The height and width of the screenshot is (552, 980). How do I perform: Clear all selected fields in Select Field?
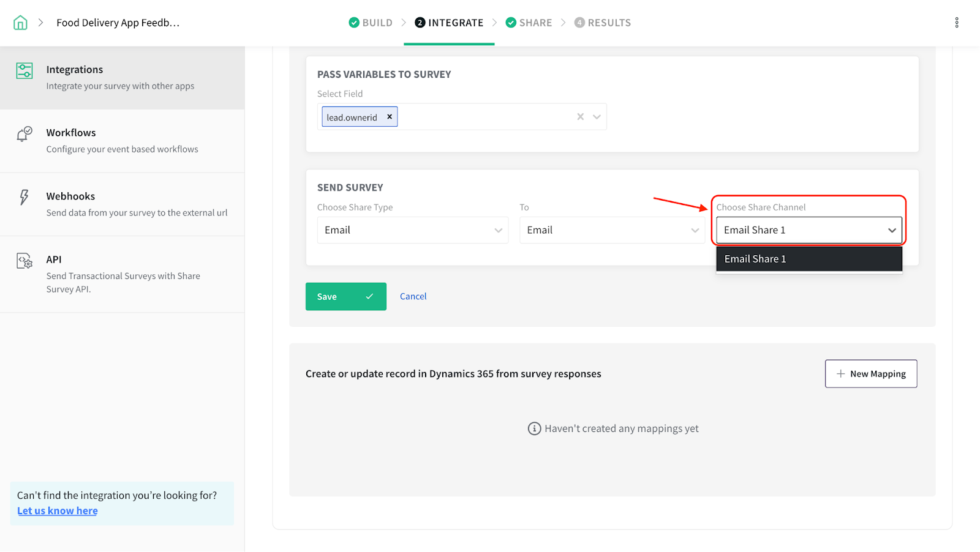[580, 116]
